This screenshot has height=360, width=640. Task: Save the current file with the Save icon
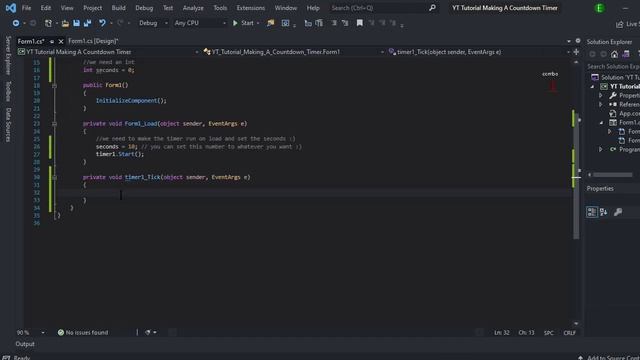(76, 23)
